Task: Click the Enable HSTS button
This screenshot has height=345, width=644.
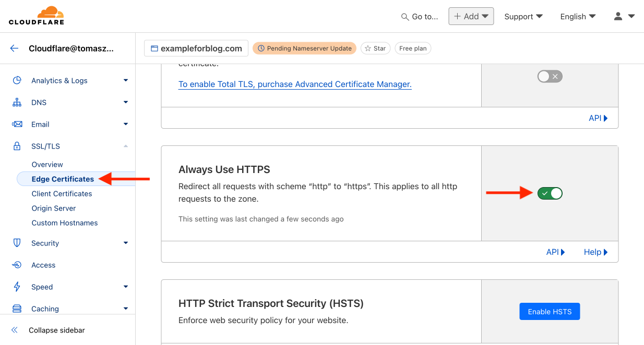Action: [x=550, y=312]
